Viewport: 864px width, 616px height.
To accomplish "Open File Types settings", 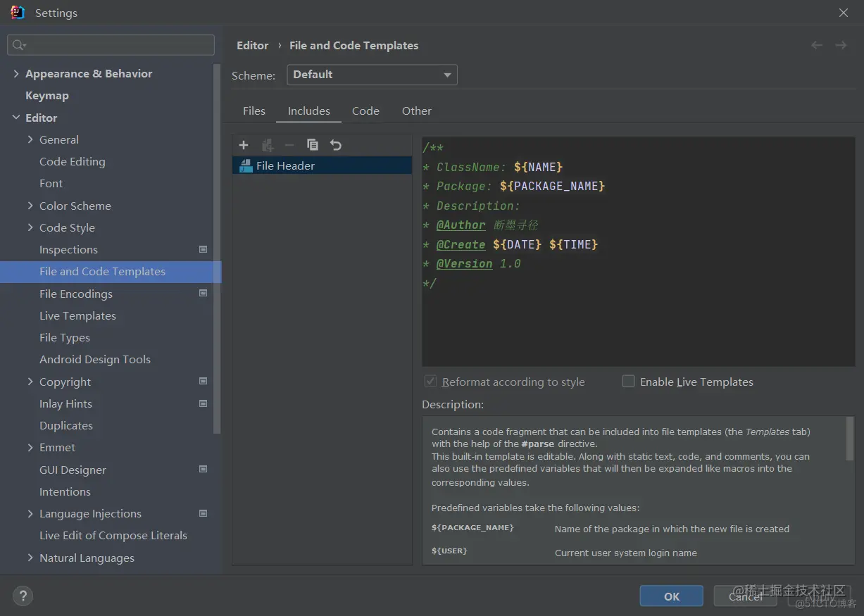I will point(65,337).
